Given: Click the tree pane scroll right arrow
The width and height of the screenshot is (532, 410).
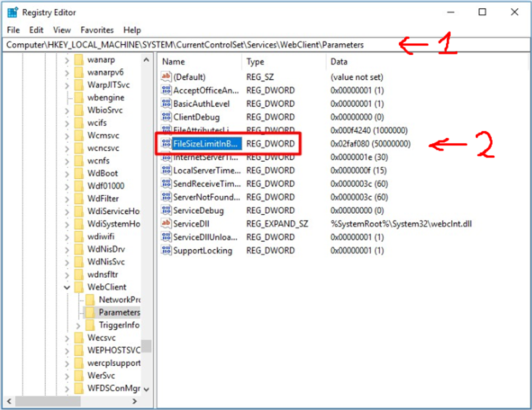Looking at the screenshot, I should click(135, 401).
